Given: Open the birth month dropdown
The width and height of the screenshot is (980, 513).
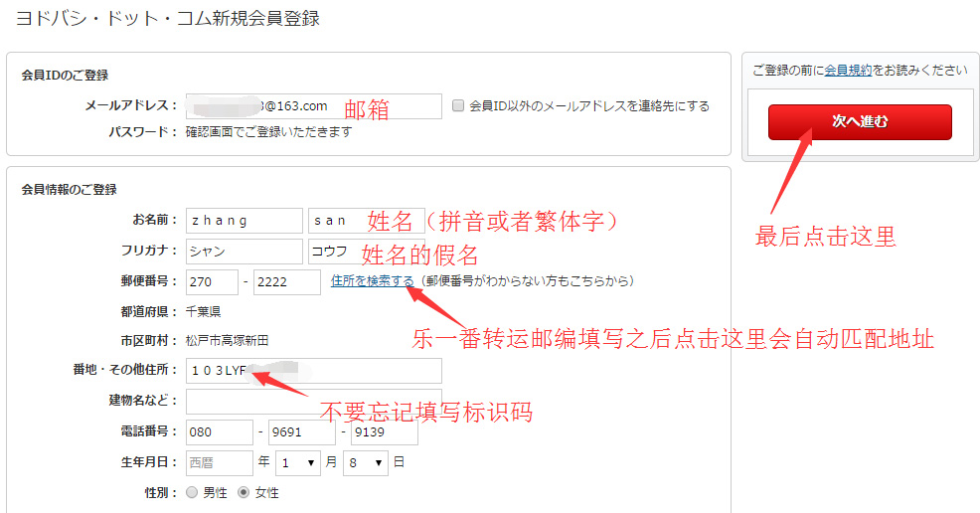Looking at the screenshot, I should click(x=298, y=463).
